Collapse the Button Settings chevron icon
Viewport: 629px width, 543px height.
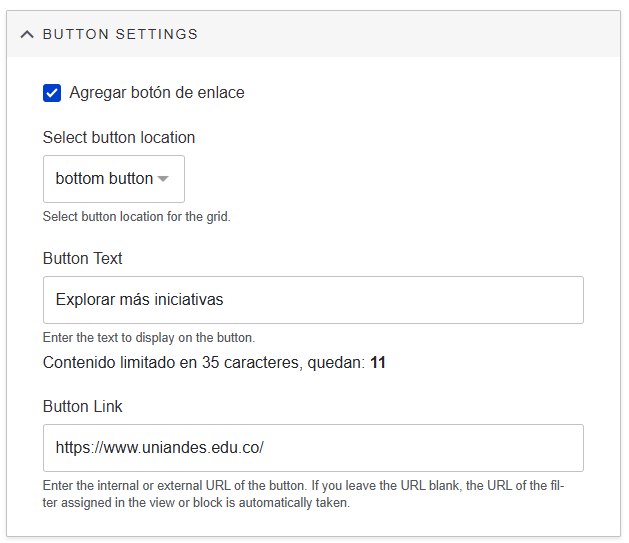(27, 34)
